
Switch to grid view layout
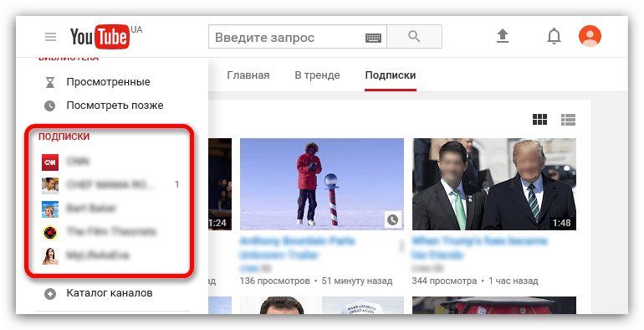coord(539,119)
